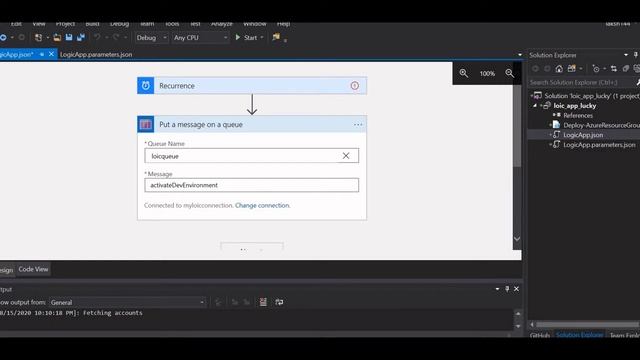Click the Switch Views icon in Solution Explorer
The image size is (640, 360).
[571, 69]
